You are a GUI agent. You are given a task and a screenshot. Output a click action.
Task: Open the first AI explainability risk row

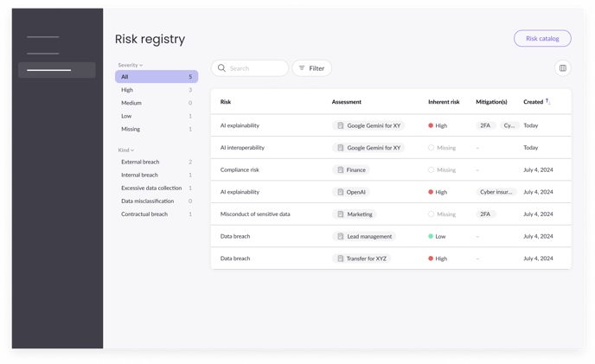pos(391,125)
